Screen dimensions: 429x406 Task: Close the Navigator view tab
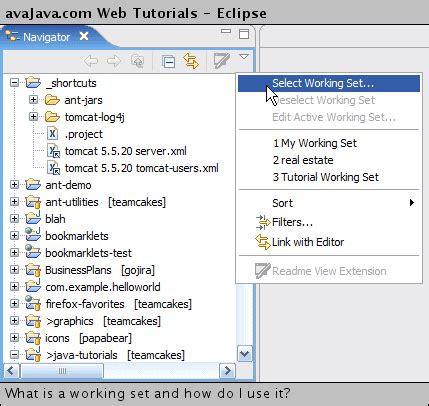pos(84,36)
